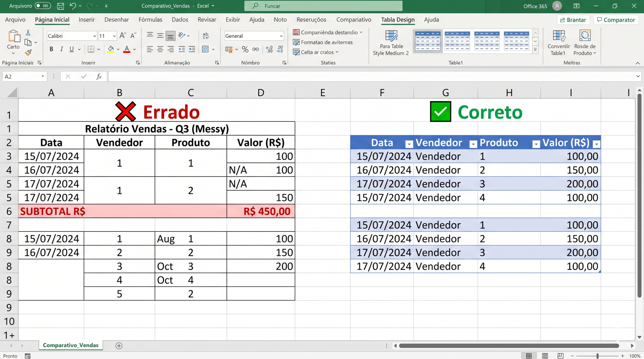Add a new sheet with plus icon
644x359 pixels.
[119, 346]
